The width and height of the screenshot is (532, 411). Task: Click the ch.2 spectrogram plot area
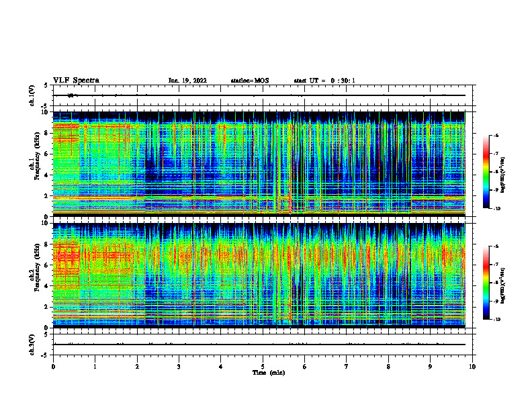point(259,275)
